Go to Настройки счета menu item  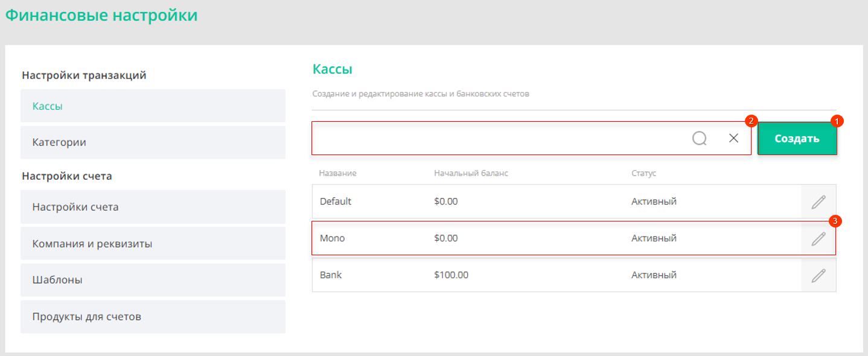click(153, 207)
